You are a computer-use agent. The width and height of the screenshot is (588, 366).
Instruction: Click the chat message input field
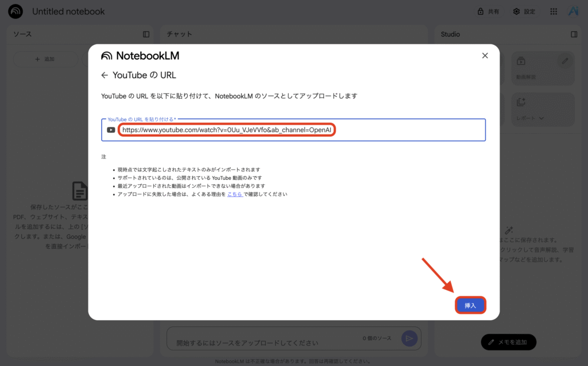pos(293,338)
